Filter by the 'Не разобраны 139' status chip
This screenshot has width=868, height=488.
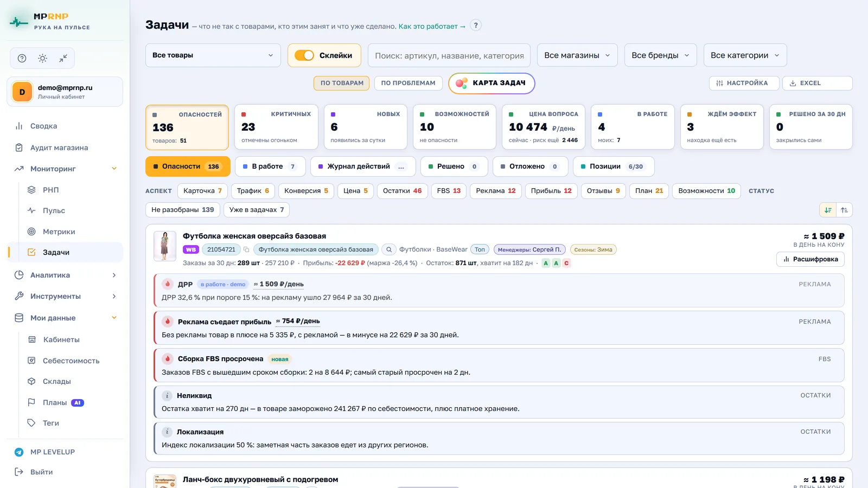tap(183, 210)
